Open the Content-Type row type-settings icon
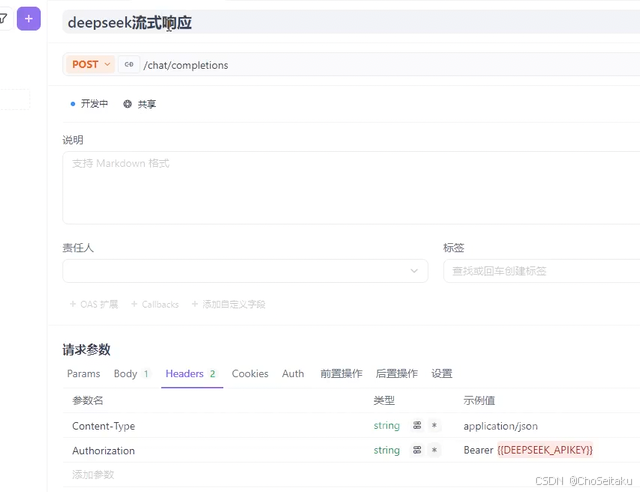Image resolution: width=640 pixels, height=492 pixels. click(417, 425)
